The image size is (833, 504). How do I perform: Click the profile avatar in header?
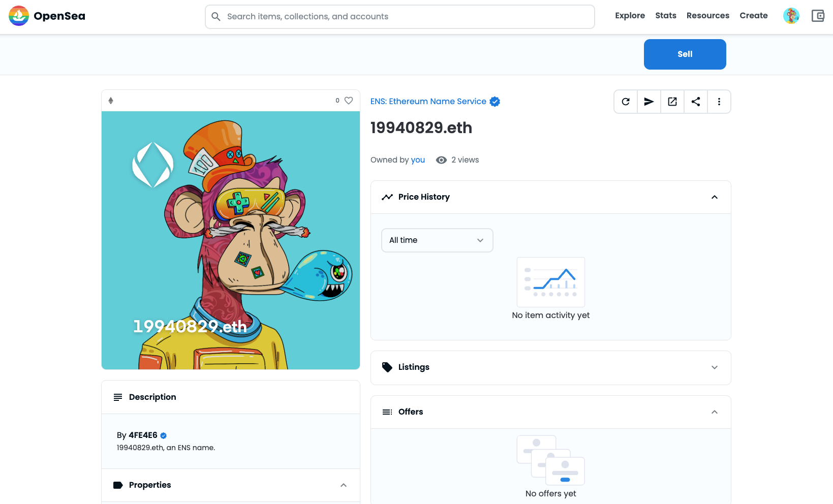[x=791, y=16]
